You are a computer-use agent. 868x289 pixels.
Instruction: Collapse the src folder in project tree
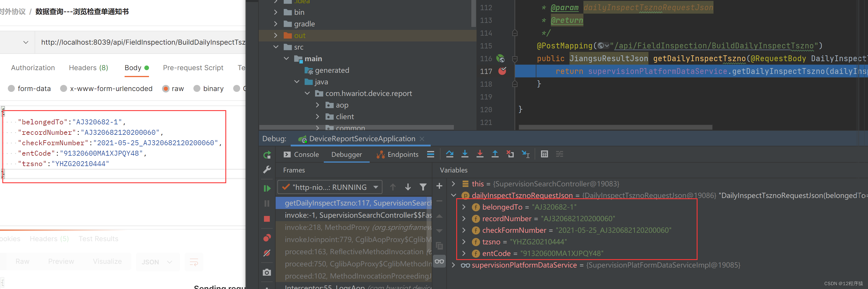click(x=276, y=47)
